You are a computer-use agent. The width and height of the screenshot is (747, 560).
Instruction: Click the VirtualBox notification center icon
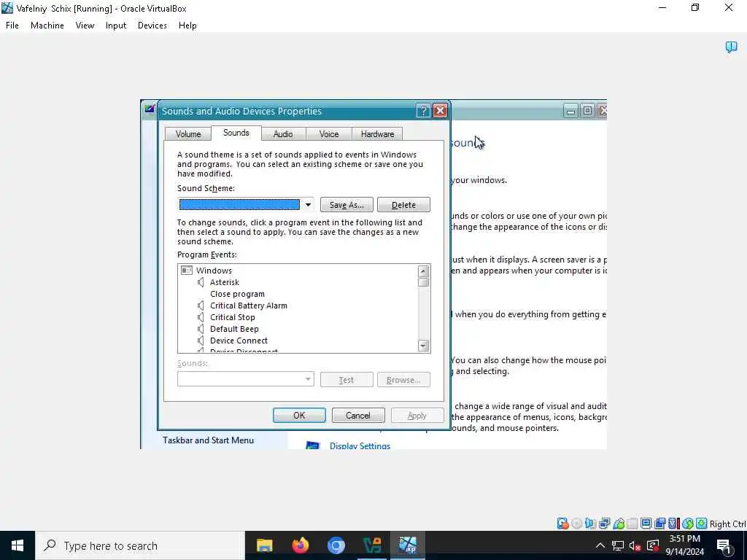pyautogui.click(x=731, y=47)
